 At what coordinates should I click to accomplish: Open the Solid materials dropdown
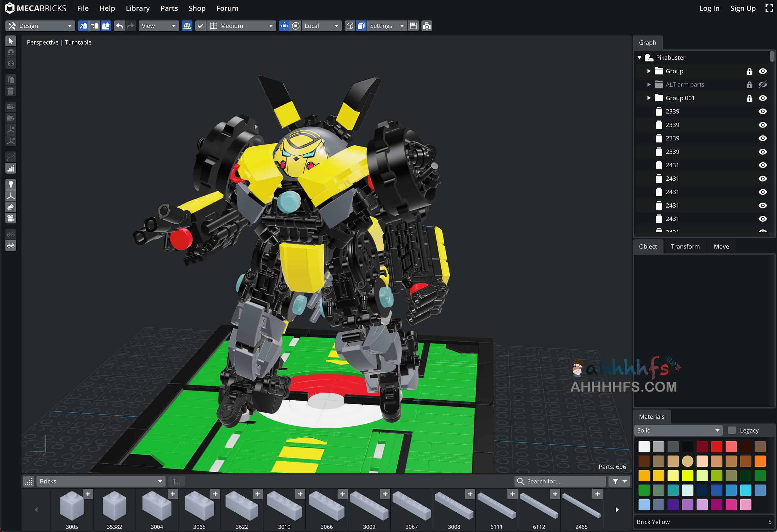coord(678,430)
